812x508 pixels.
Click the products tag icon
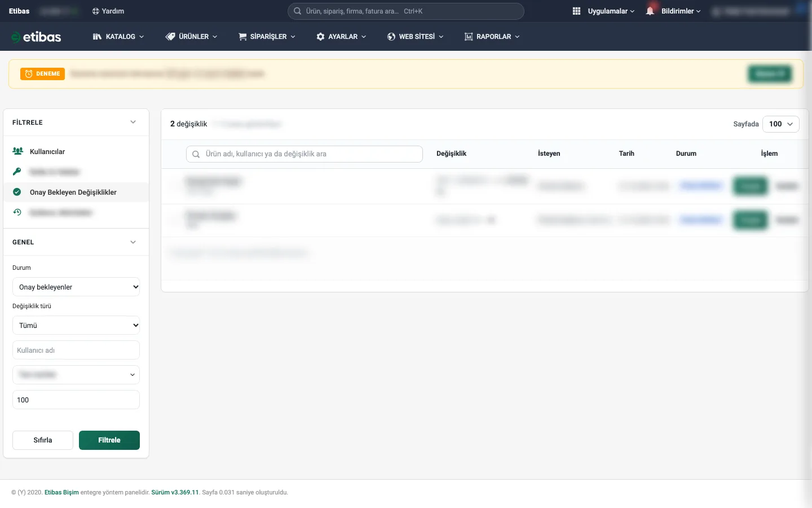(x=170, y=37)
